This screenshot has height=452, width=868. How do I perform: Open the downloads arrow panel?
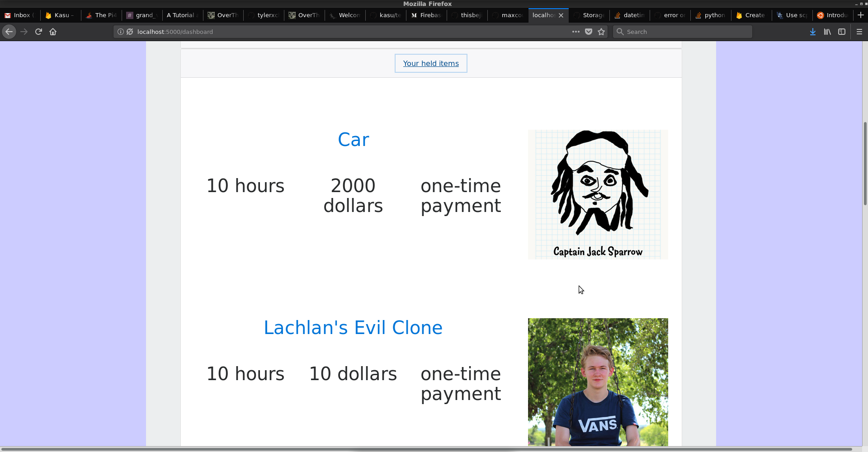813,32
